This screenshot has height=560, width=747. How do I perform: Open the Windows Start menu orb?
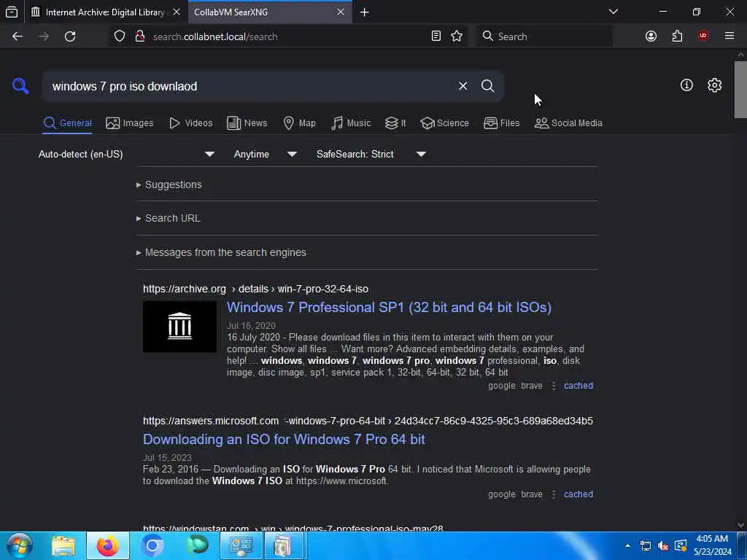[19, 545]
